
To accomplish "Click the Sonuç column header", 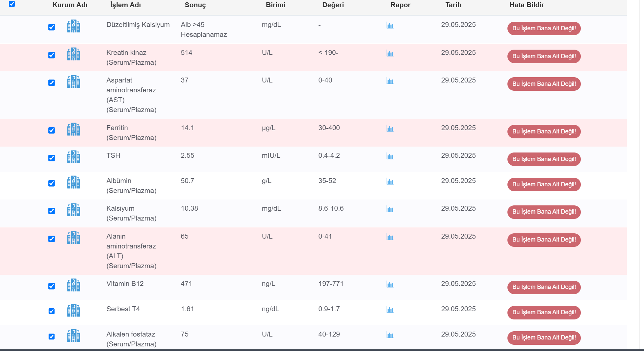I will (195, 5).
